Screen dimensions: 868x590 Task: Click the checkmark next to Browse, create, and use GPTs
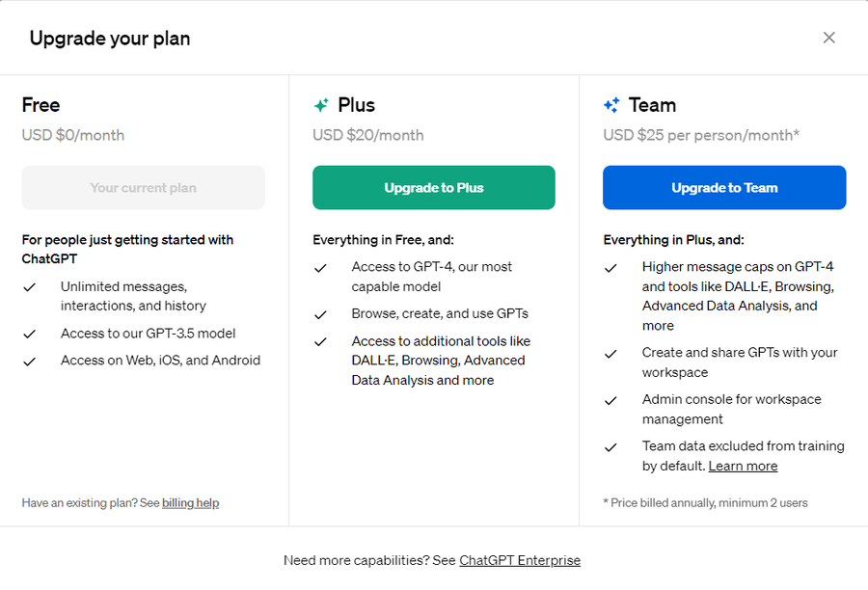(321, 313)
